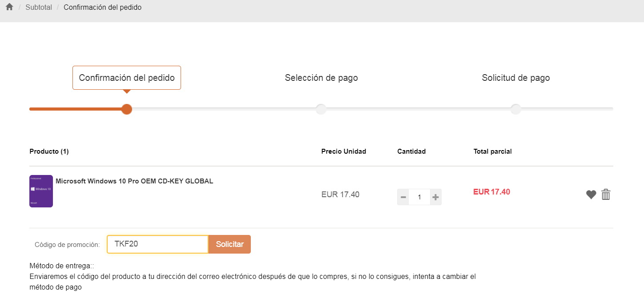Click the Total parcial column header
Image resolution: width=644 pixels, height=302 pixels.
493,151
